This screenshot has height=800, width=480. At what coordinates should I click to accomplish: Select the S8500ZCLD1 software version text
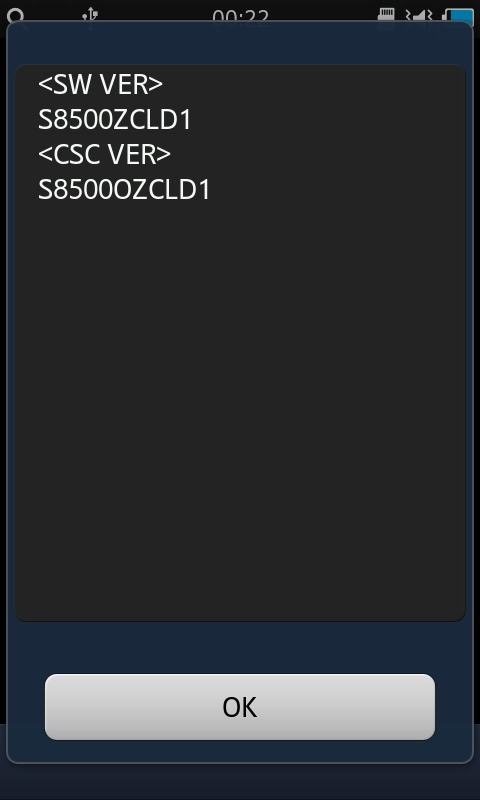[x=115, y=120]
